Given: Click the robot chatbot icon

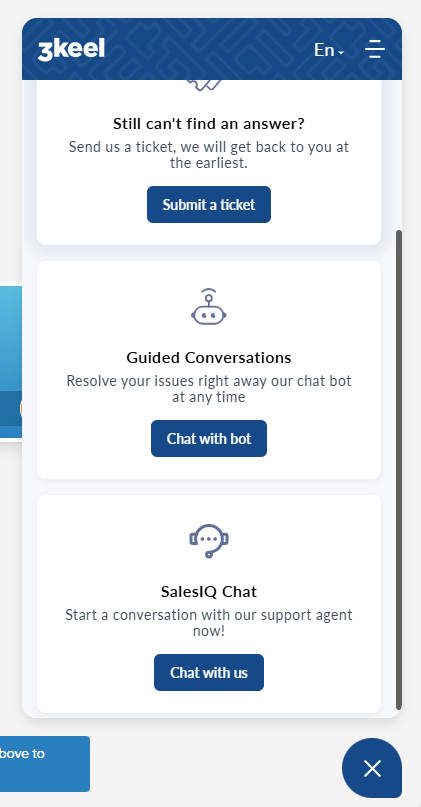Looking at the screenshot, I should click(x=209, y=307).
